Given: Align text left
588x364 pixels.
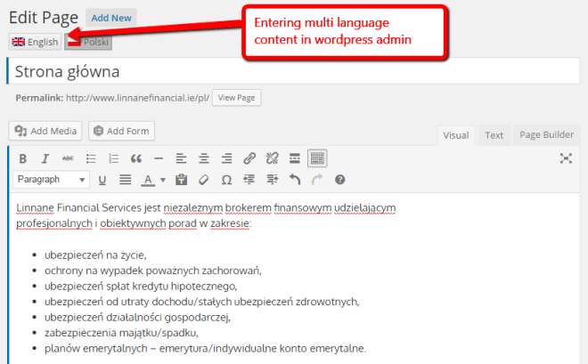Looking at the screenshot, I should click(x=181, y=158).
